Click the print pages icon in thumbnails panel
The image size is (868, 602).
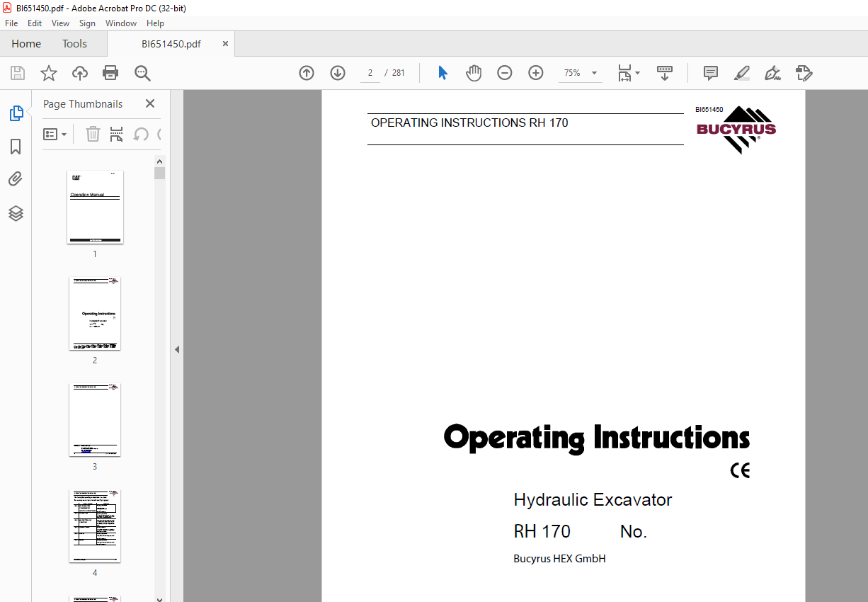coord(117,134)
